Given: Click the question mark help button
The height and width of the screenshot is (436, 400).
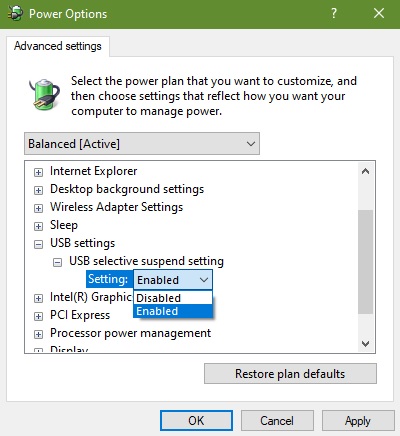Looking at the screenshot, I should (x=334, y=14).
